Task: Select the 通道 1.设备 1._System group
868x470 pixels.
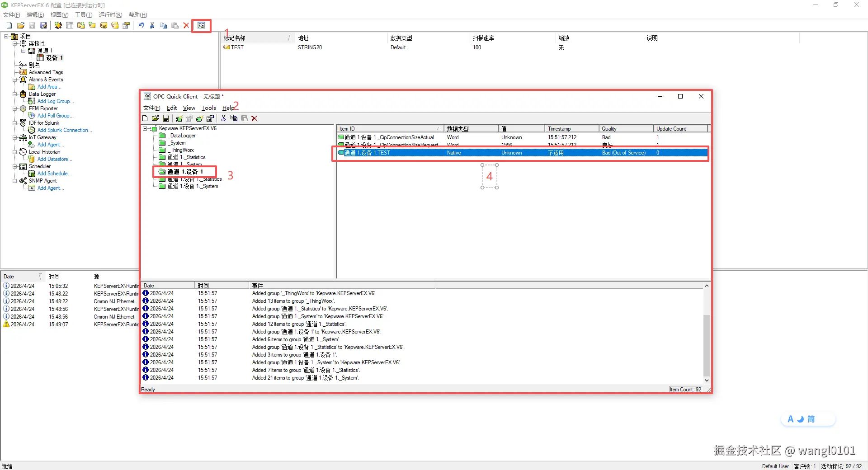Action: (x=193, y=186)
